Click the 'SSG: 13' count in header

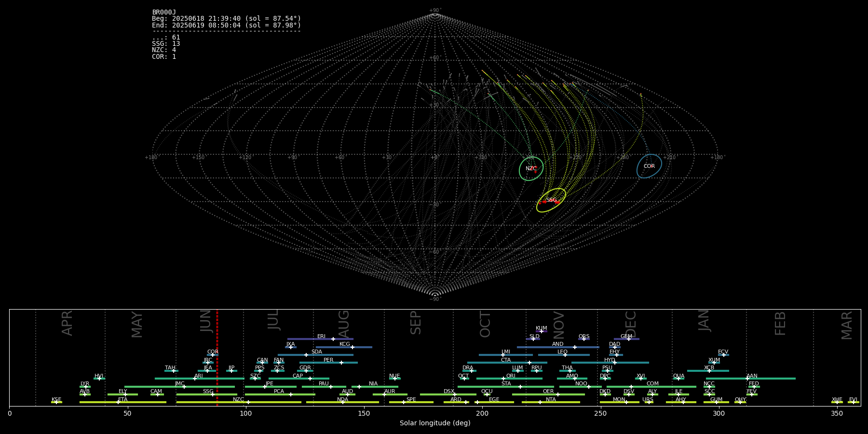[x=166, y=44]
